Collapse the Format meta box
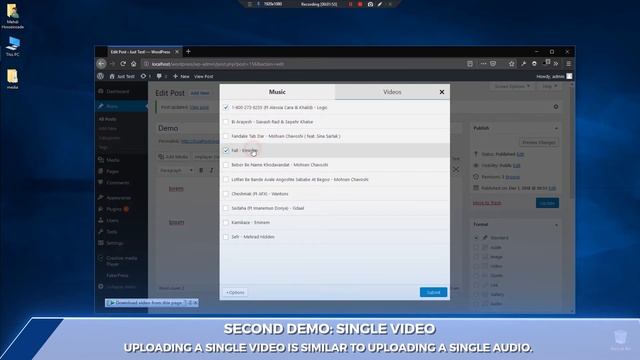 click(556, 224)
